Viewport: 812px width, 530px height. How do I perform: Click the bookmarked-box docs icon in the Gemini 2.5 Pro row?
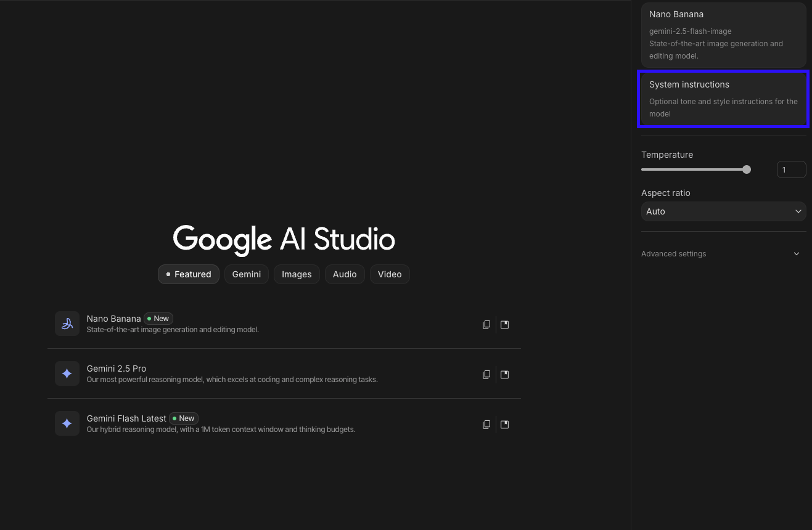click(505, 375)
